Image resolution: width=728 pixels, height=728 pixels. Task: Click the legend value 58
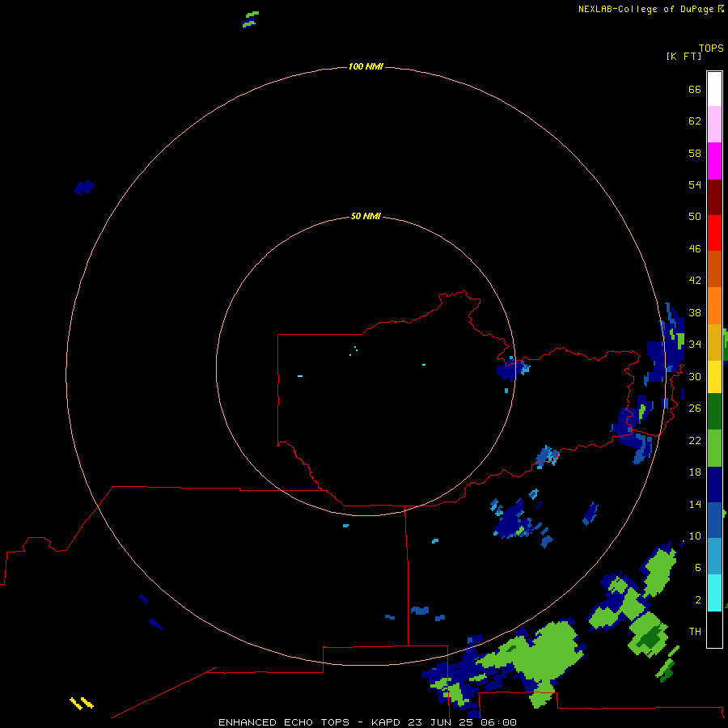(695, 153)
